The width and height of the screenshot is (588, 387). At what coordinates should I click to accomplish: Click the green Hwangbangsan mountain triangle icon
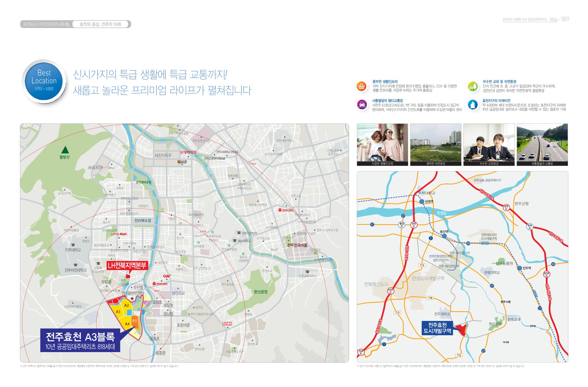65,150
